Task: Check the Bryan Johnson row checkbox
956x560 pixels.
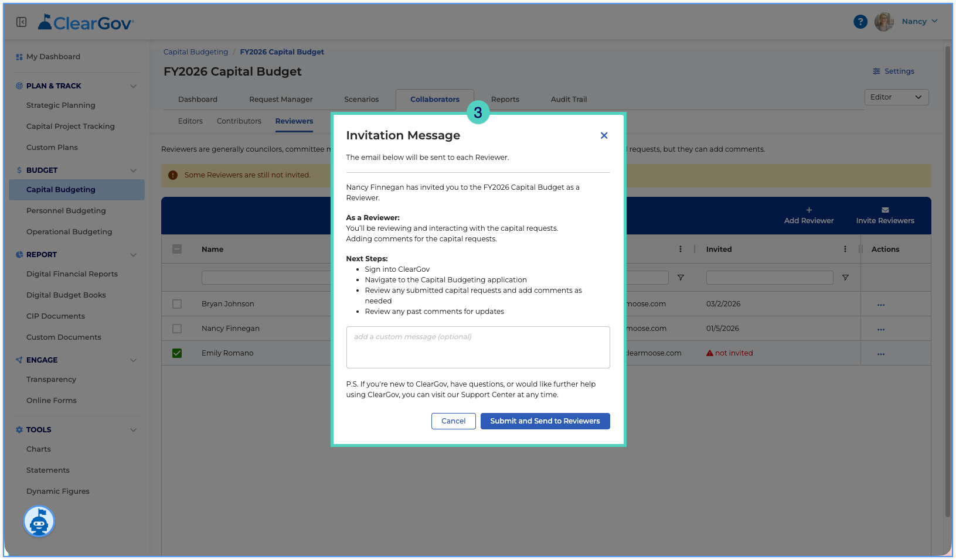Action: click(177, 304)
